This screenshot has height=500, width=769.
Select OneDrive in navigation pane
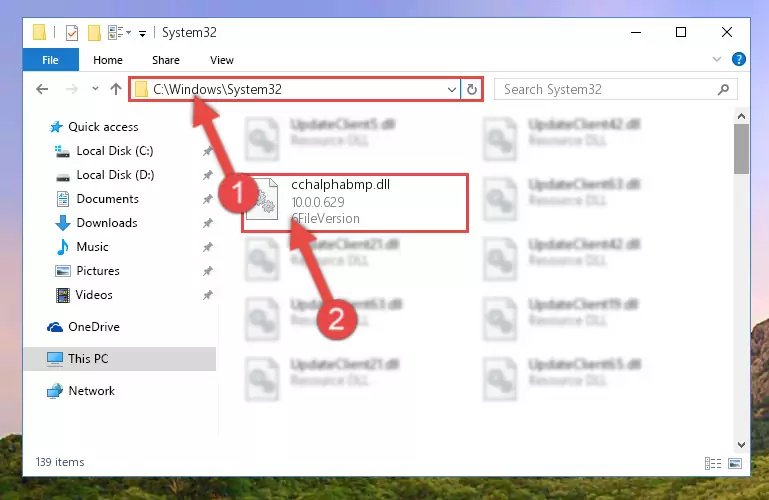[x=94, y=327]
